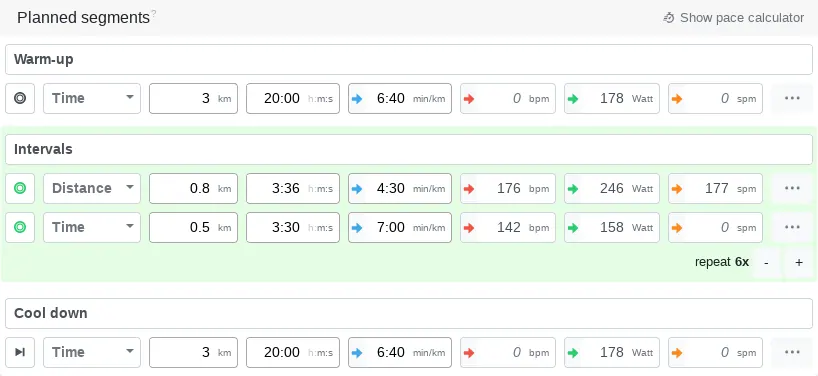Click the 0 spm cadence field in the 0.5 km row
The width and height of the screenshot is (818, 376).
(x=715, y=227)
